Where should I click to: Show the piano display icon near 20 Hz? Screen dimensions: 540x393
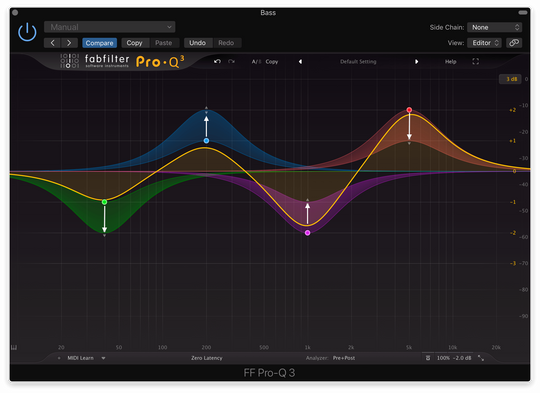tap(14, 347)
